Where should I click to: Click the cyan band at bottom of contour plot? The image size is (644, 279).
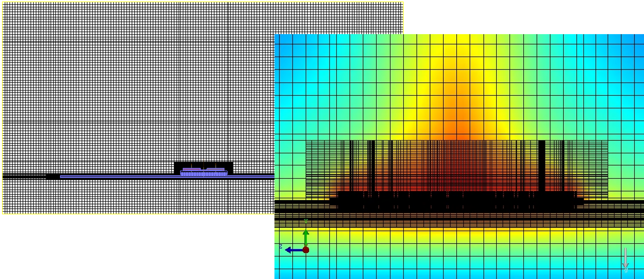tap(456, 274)
